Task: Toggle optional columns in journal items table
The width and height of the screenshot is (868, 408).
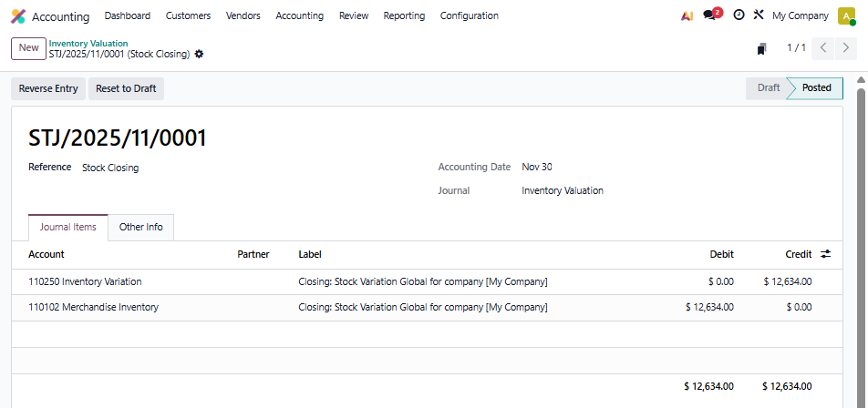Action: tap(825, 255)
